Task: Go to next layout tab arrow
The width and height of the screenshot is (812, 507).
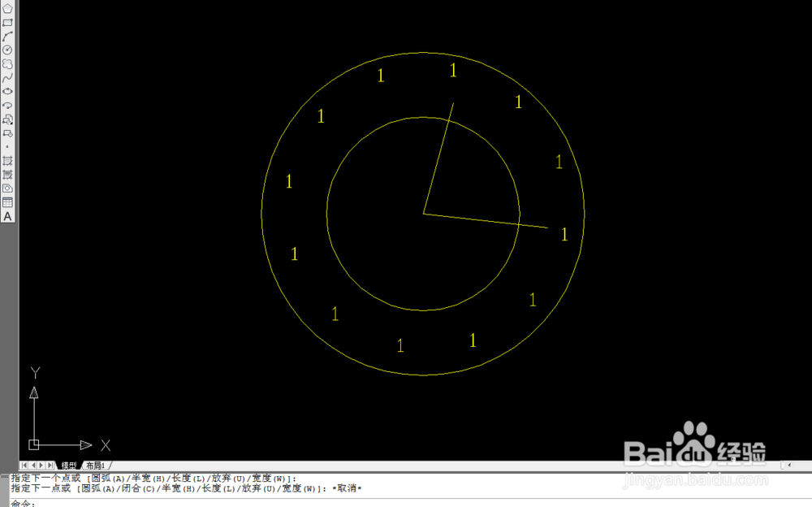Action: (x=41, y=466)
